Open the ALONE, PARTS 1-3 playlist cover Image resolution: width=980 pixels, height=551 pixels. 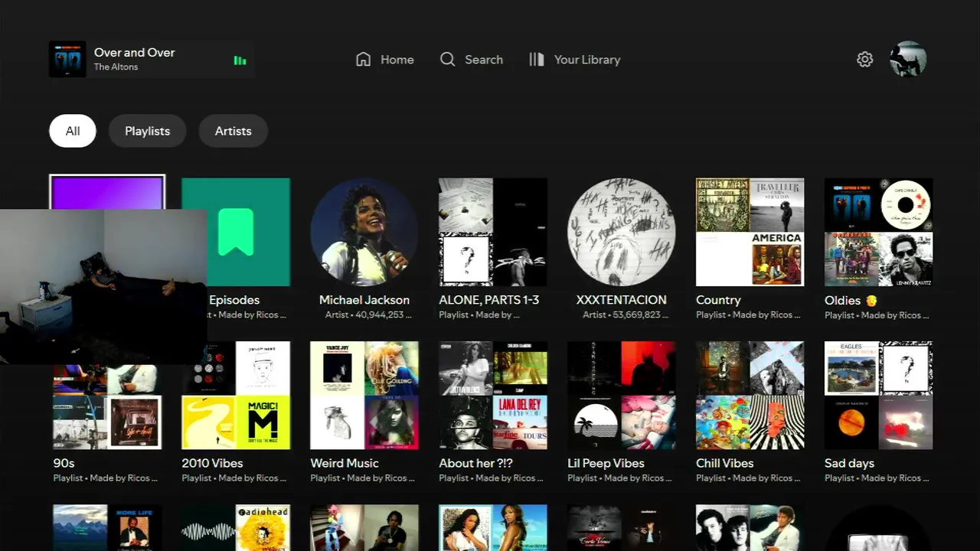click(493, 232)
